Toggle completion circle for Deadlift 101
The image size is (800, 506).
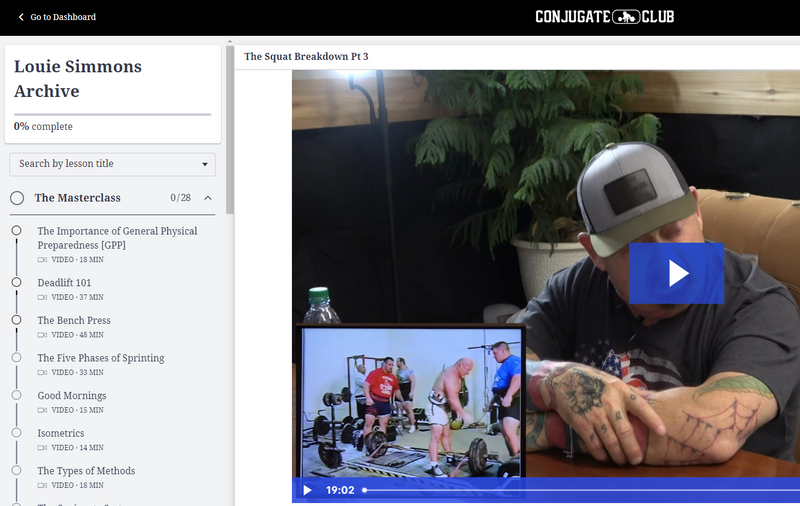pyautogui.click(x=16, y=283)
